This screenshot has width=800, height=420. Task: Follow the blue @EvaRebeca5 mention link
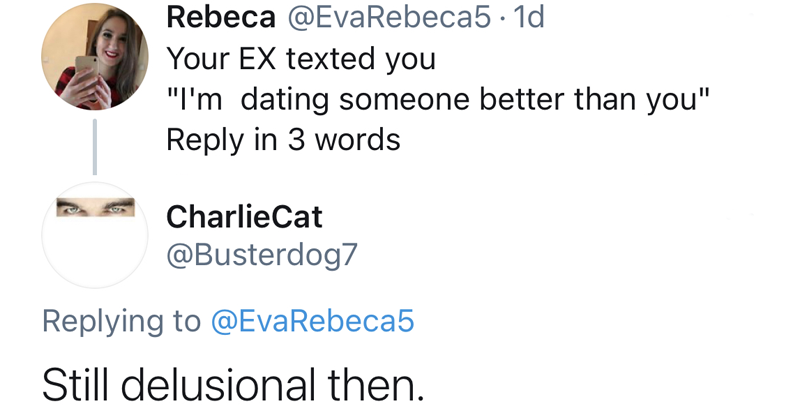(x=311, y=321)
